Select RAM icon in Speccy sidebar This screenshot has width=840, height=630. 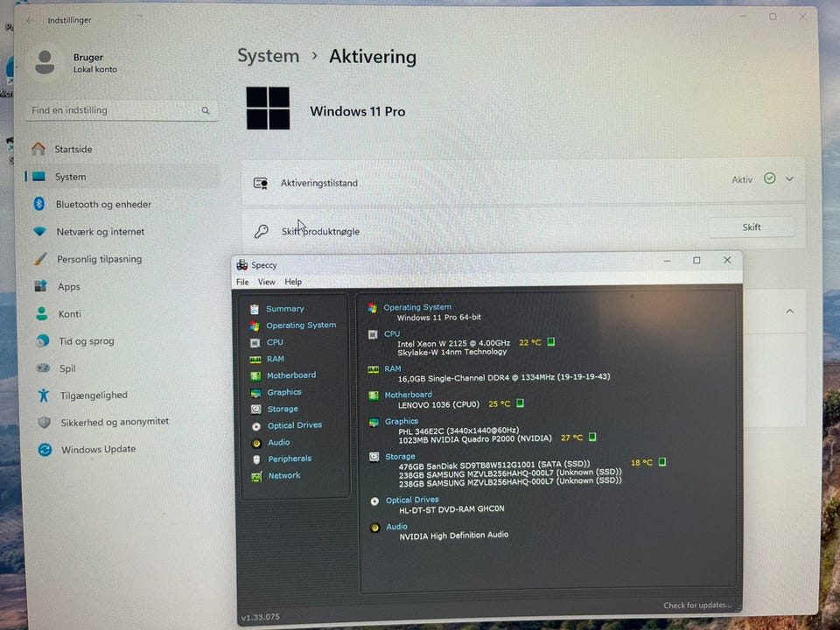point(255,360)
